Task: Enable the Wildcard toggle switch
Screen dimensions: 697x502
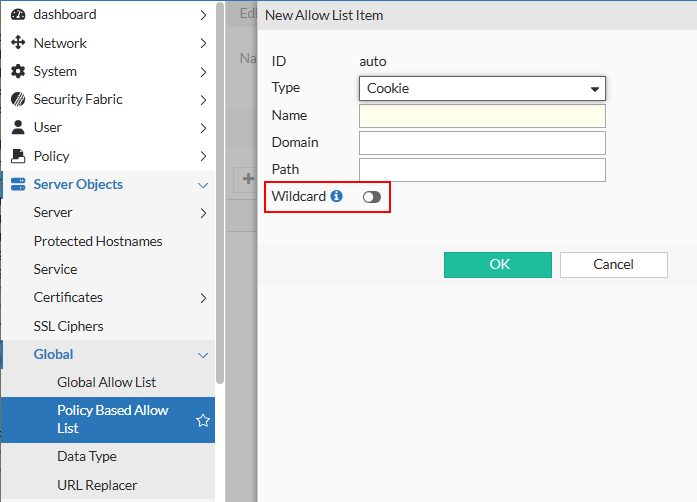Action: (372, 197)
